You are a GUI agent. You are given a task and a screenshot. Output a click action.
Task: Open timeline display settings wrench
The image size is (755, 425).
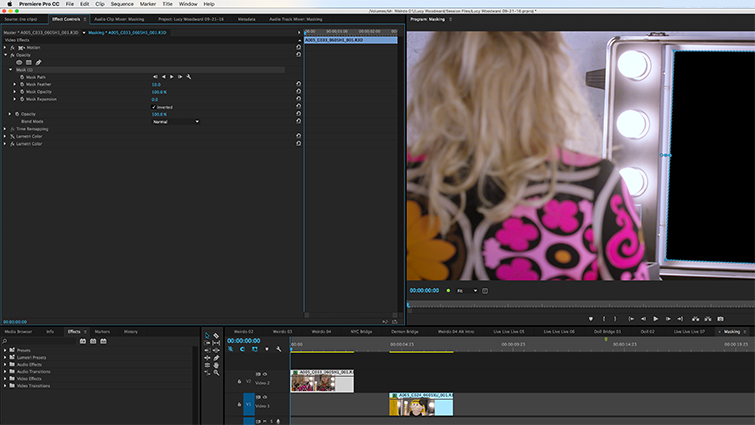coord(278,349)
